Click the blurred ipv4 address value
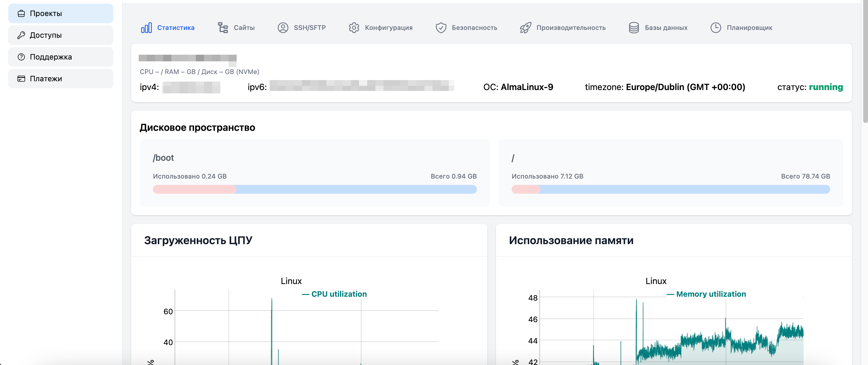 coord(191,87)
